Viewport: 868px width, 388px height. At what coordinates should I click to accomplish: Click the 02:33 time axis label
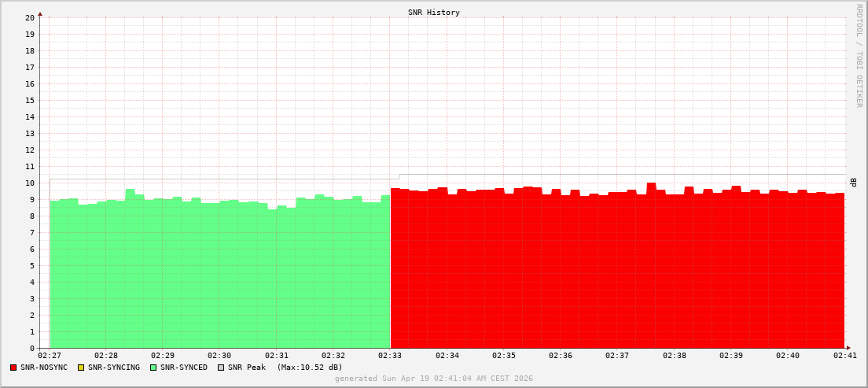391,356
